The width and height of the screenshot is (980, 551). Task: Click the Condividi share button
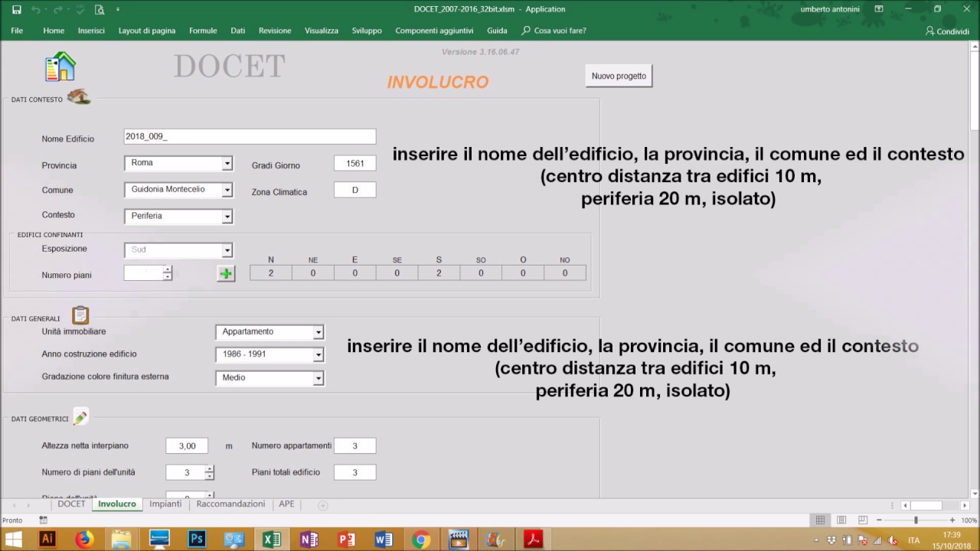(x=947, y=31)
